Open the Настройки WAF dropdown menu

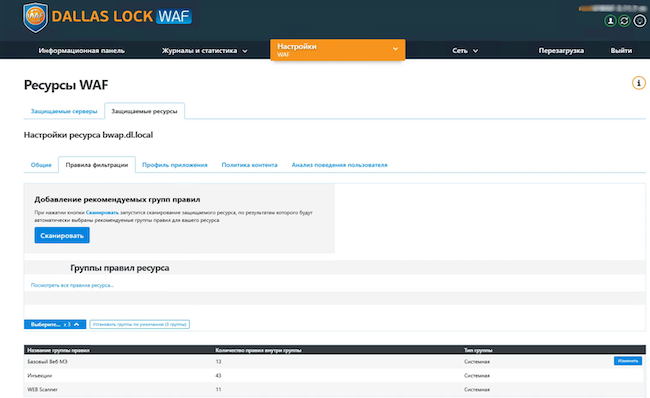pos(337,50)
